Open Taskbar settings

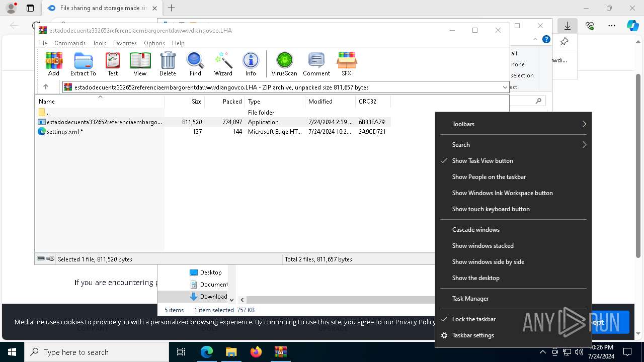[513, 335]
